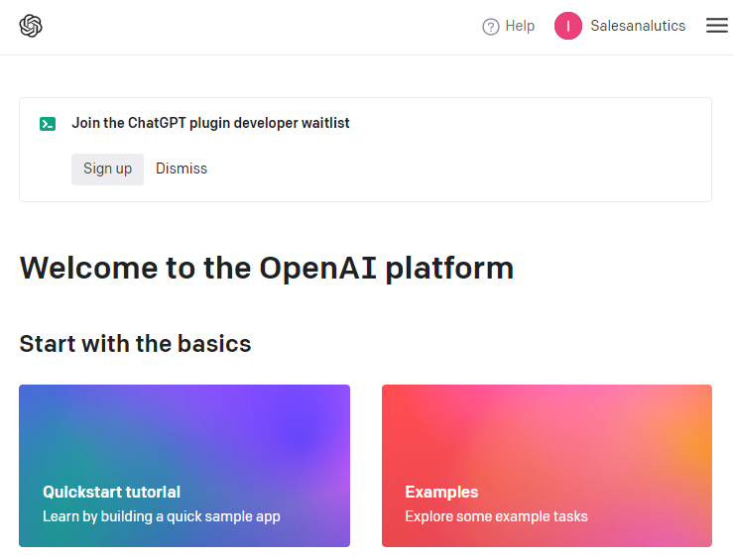Screen dimensions: 734x560
Task: Open the purple Quickstart tutorial card
Action: [x=184, y=436]
